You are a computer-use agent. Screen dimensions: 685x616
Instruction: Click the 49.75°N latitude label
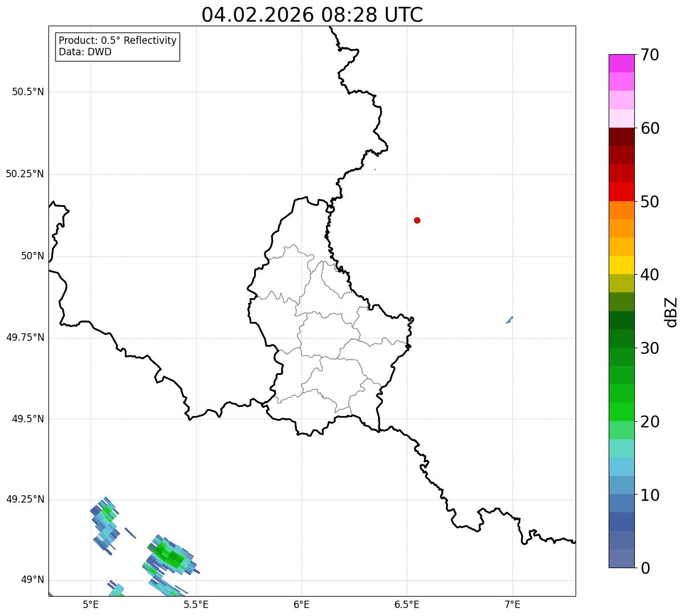pos(25,337)
